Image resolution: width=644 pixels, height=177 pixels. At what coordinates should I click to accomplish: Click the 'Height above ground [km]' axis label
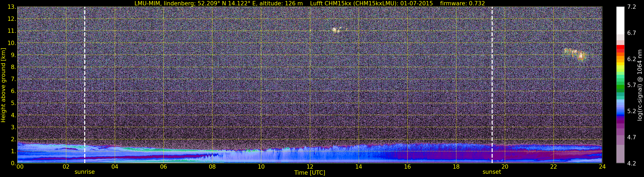3,85
